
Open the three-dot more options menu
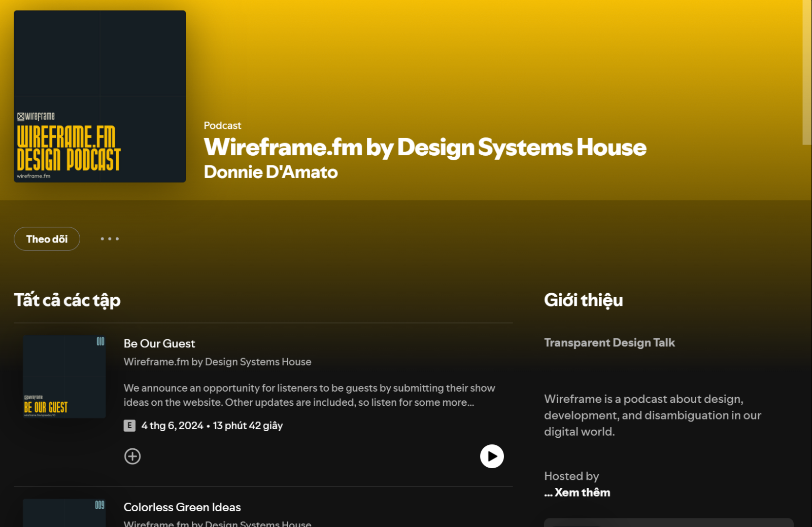point(110,239)
